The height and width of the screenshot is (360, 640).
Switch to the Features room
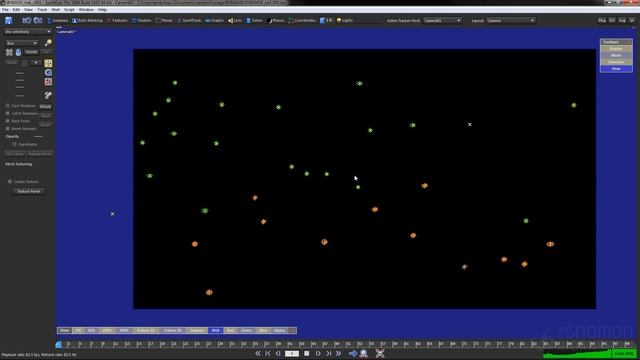point(118,20)
